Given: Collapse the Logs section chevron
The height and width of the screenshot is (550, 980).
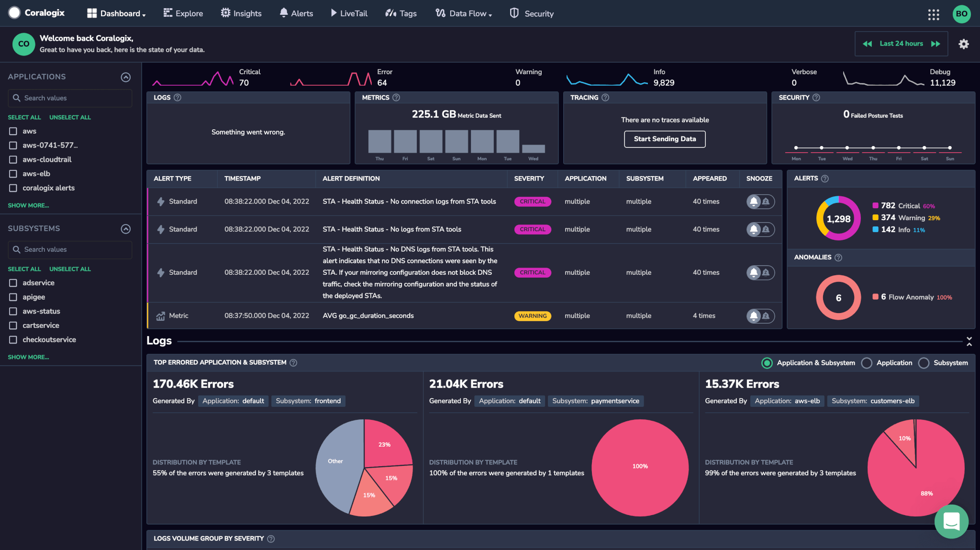Looking at the screenshot, I should coord(969,341).
